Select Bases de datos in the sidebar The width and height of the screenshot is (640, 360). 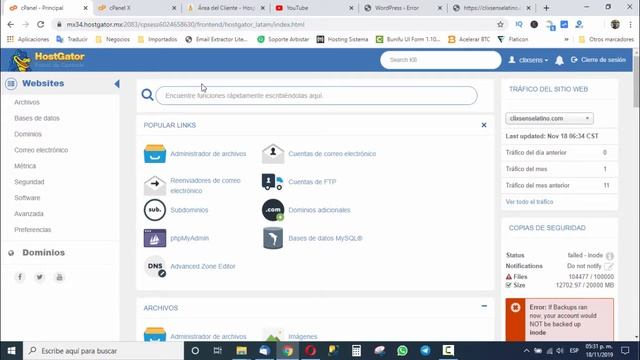coord(37,118)
